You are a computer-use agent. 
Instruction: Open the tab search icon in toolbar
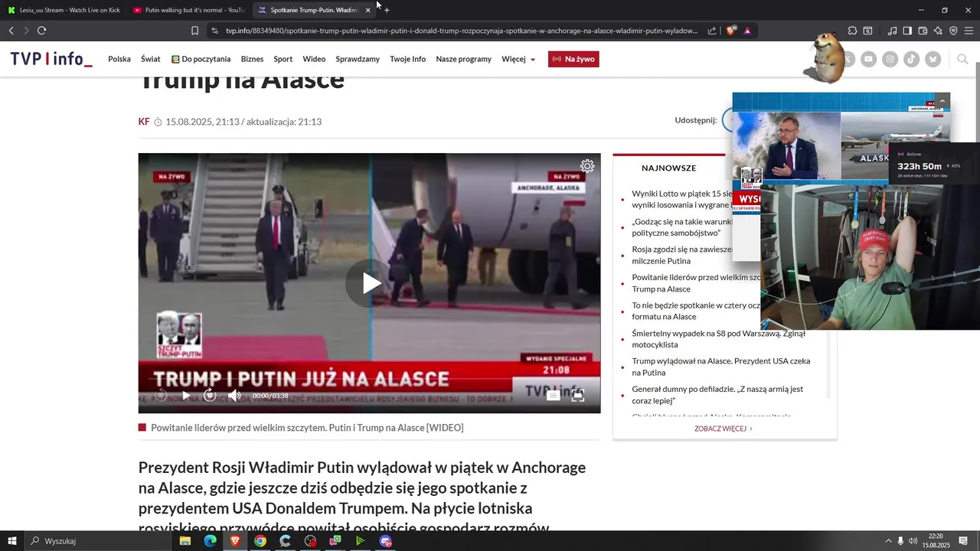pyautogui.click(x=868, y=31)
